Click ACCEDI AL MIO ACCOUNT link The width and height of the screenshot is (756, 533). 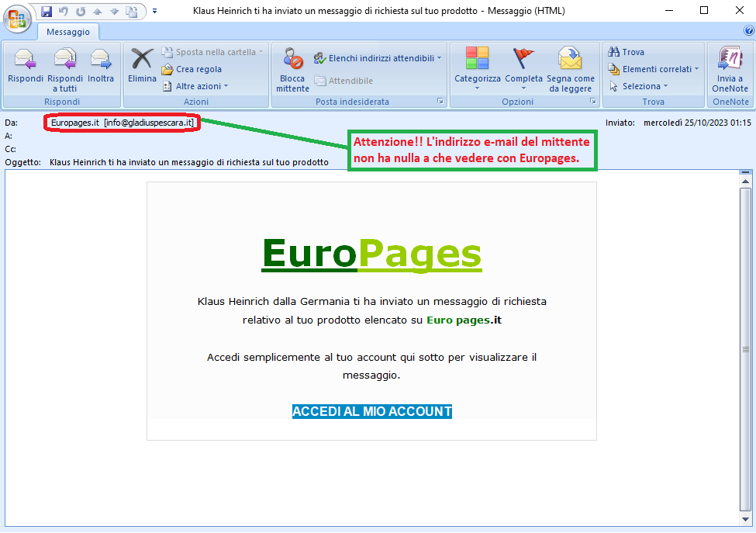371,411
